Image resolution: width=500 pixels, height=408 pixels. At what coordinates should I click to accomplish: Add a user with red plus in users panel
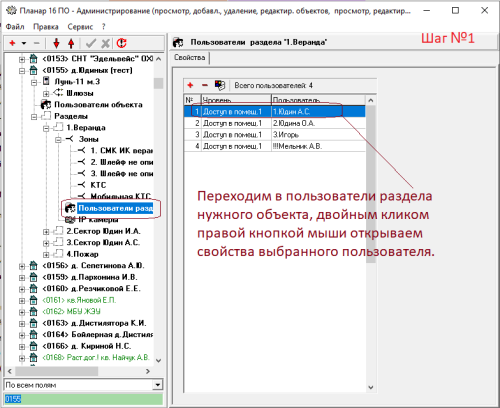pos(190,85)
